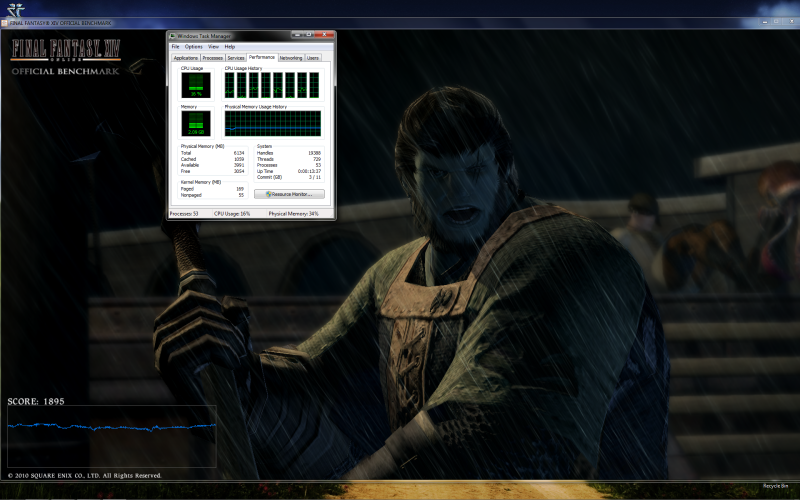
Task: Click the Free memory value 3054
Action: click(x=239, y=171)
